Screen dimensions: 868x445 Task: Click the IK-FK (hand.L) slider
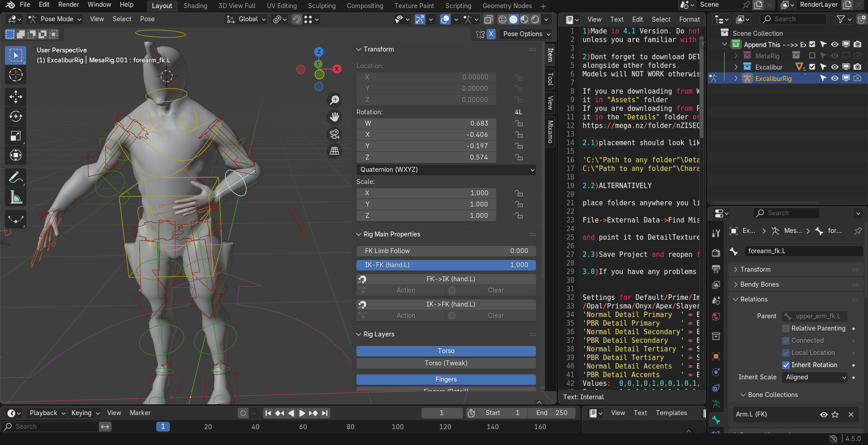click(x=446, y=265)
